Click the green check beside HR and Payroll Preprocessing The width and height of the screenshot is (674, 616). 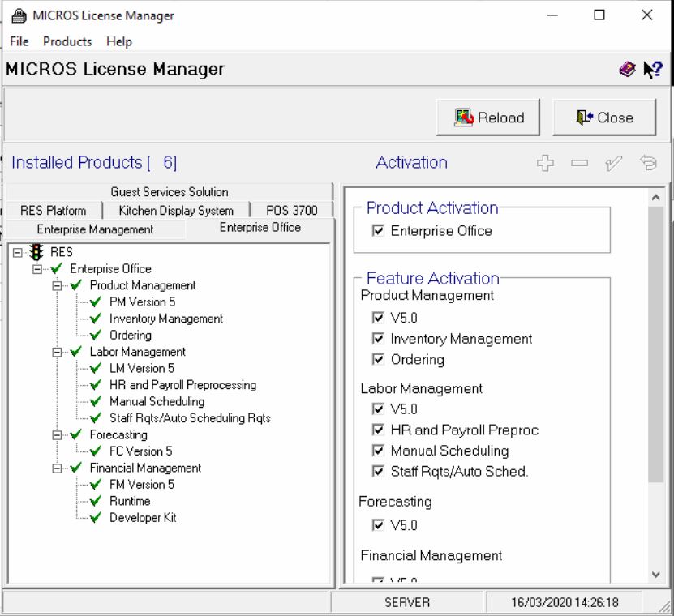tap(96, 385)
